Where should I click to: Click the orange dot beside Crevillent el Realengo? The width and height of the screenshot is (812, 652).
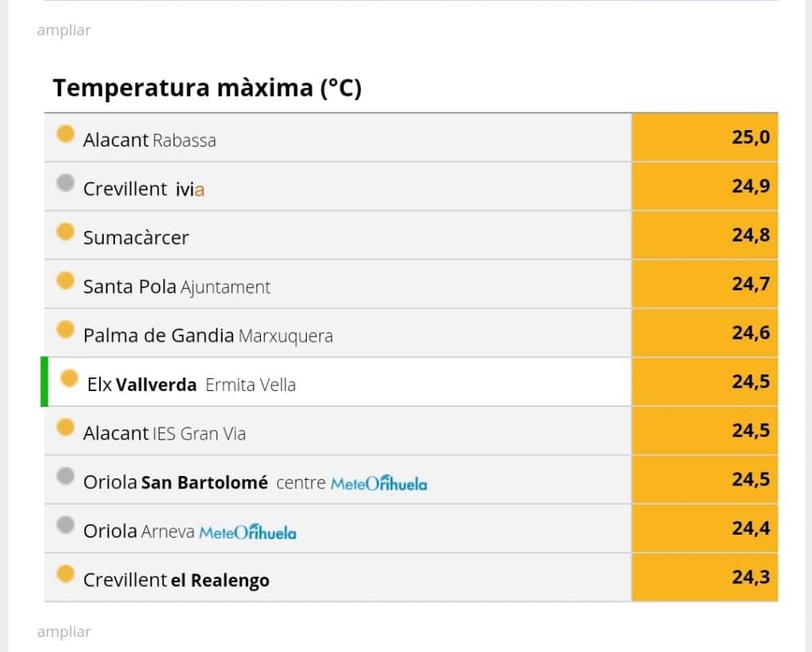[x=65, y=573]
